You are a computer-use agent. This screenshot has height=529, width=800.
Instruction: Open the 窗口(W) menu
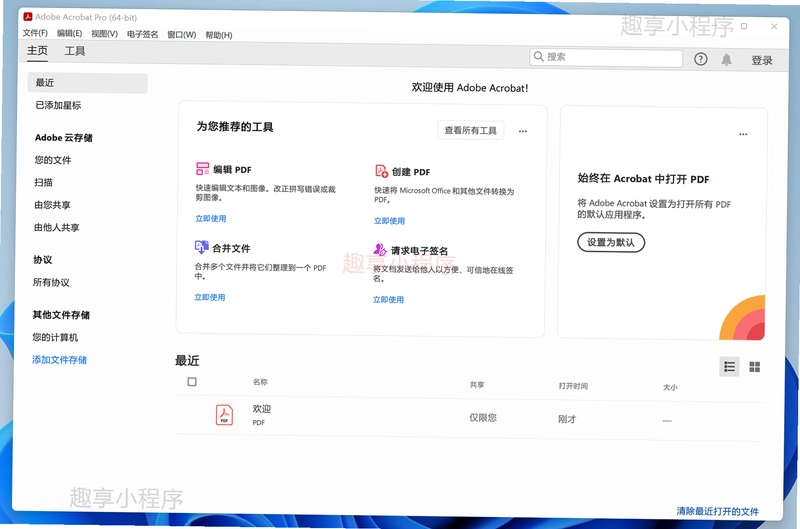(182, 35)
